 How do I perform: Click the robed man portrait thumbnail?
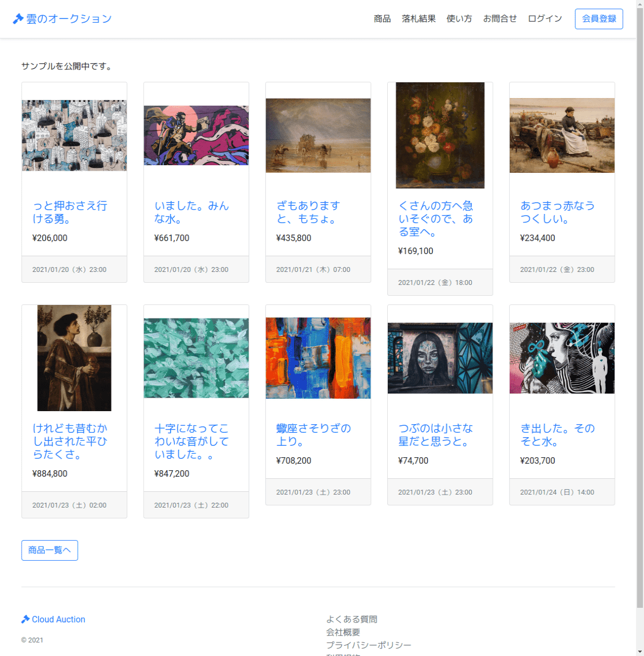(74, 358)
